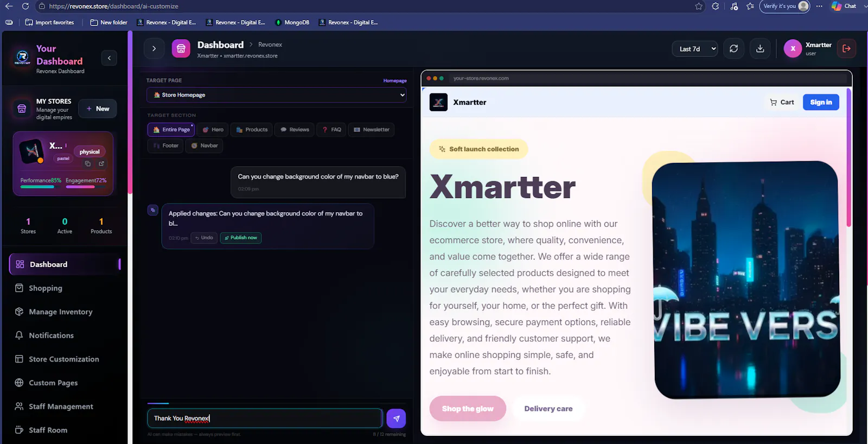Select the FAQ target section
868x444 pixels.
(331, 130)
